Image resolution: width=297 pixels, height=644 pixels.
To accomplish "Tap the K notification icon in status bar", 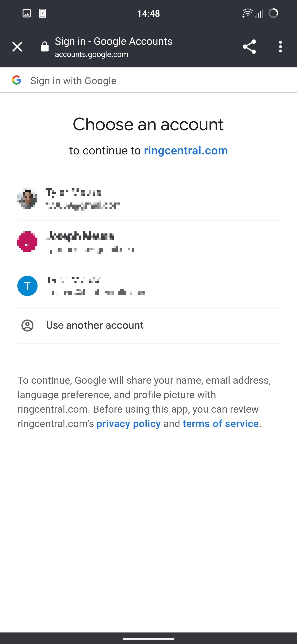I will pyautogui.click(x=43, y=13).
